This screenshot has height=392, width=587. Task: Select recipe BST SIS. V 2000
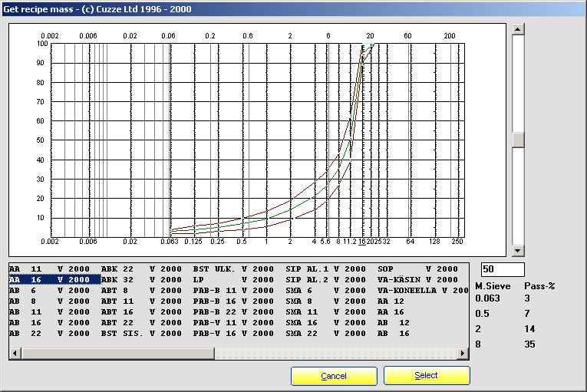pyautogui.click(x=141, y=334)
